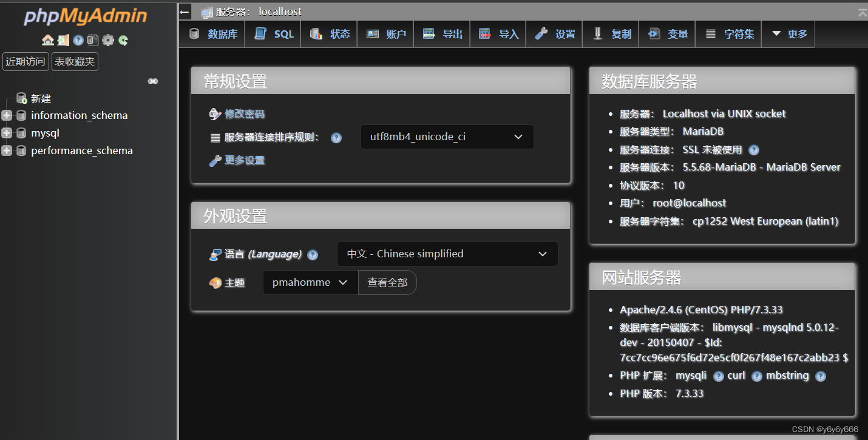The image size is (868, 440).
Task: Click the 外观设置 panel header
Action: click(381, 215)
